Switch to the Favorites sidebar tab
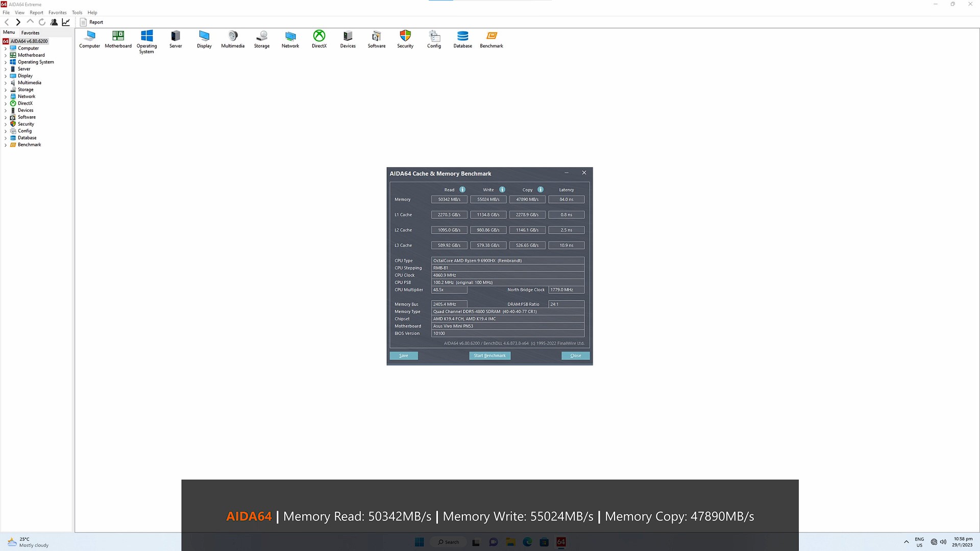Viewport: 980px width, 551px height. [x=30, y=33]
